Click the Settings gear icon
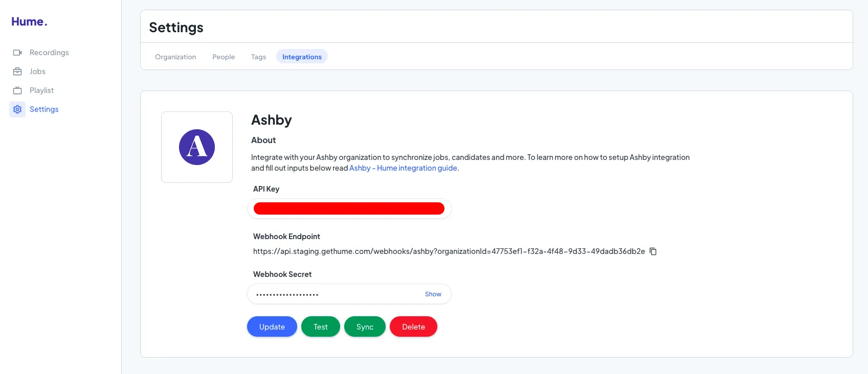This screenshot has width=868, height=374. (x=17, y=109)
